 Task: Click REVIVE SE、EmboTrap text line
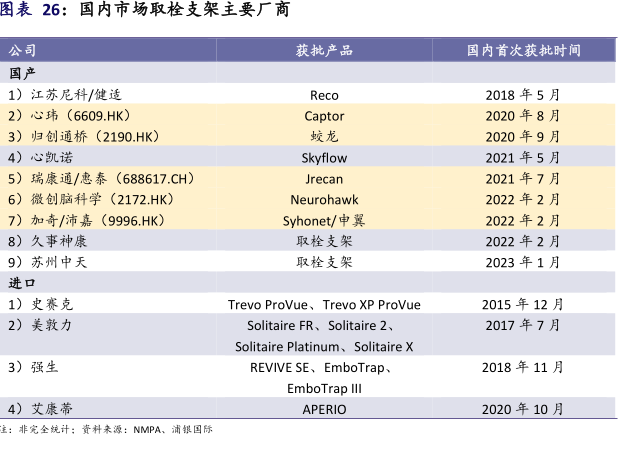(321, 368)
